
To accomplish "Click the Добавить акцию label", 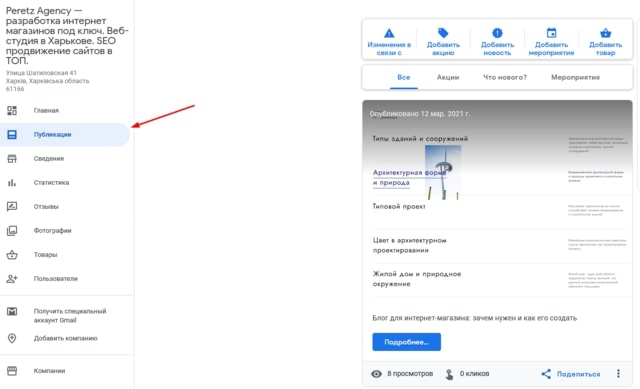I will point(443,49).
